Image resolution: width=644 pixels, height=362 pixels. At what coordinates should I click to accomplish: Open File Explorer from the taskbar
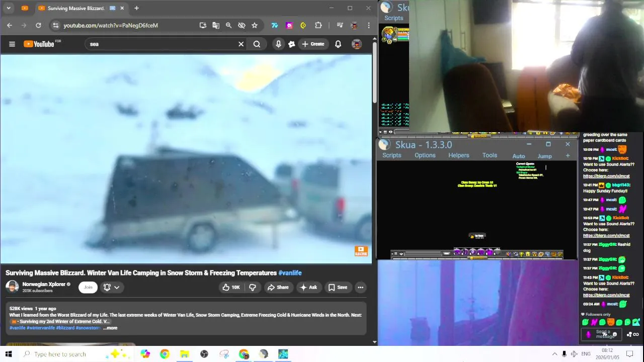(184, 354)
